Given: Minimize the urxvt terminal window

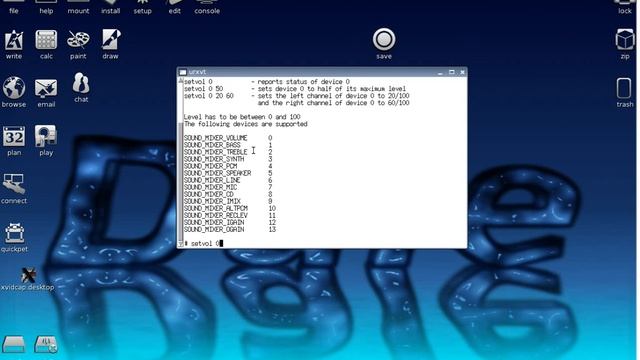Looking at the screenshot, I should pos(440,72).
